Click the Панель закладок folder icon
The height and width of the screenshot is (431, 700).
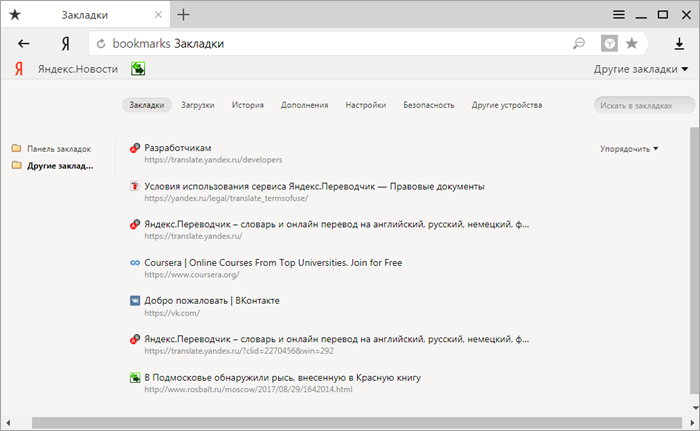pos(17,148)
